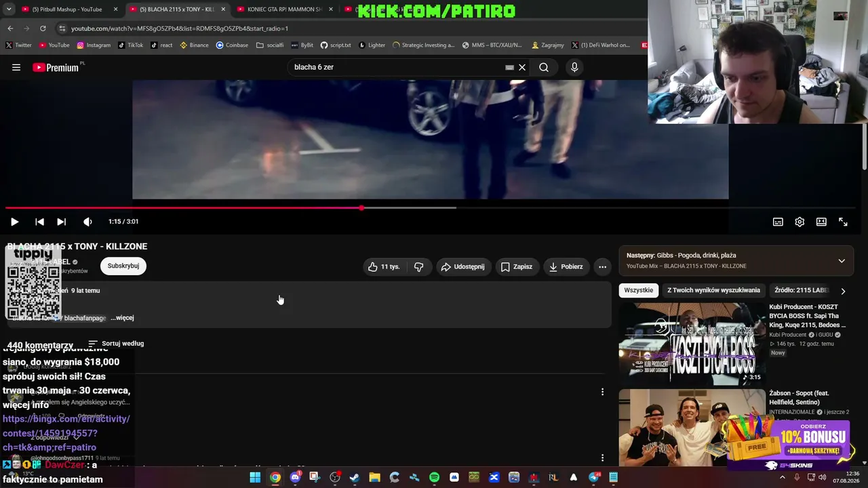Go back in browser history
Screen dimensions: 868x488
pyautogui.click(x=10, y=28)
